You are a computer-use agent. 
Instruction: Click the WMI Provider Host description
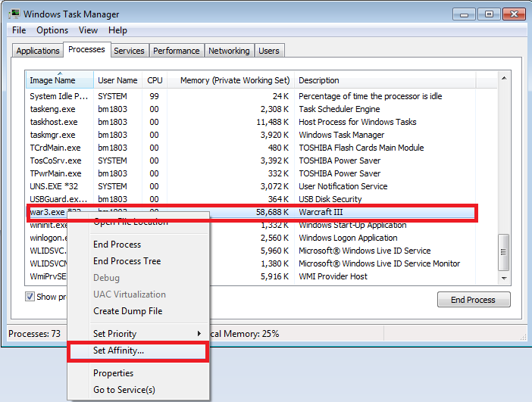pyautogui.click(x=333, y=276)
